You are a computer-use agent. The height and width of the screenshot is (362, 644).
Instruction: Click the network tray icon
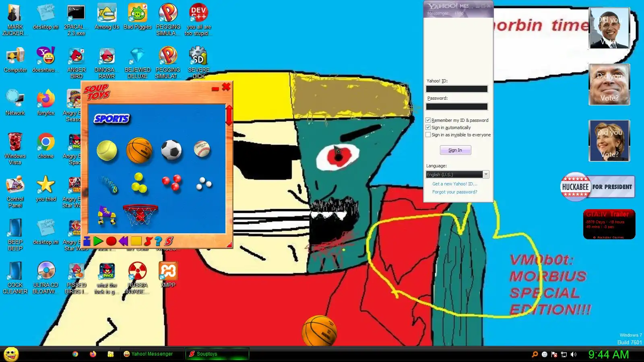[564, 354]
